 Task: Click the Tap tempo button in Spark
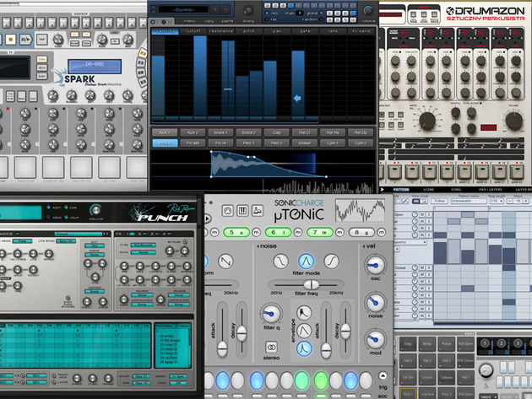42,40
